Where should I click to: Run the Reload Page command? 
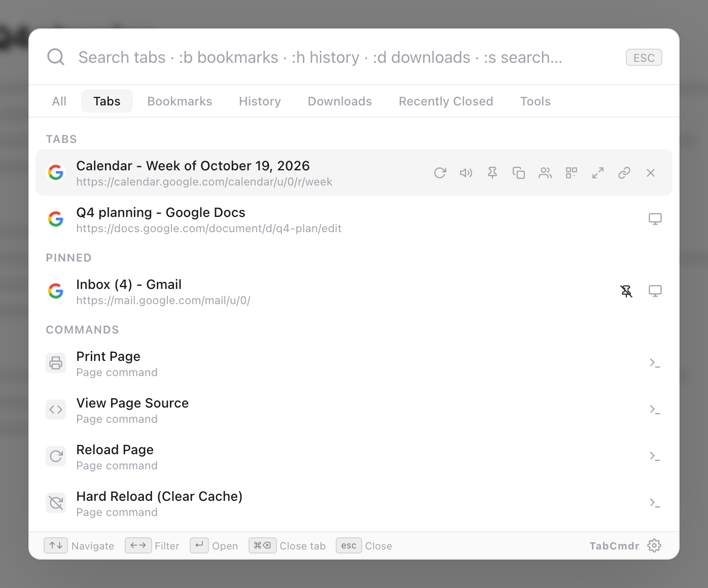[x=354, y=456]
